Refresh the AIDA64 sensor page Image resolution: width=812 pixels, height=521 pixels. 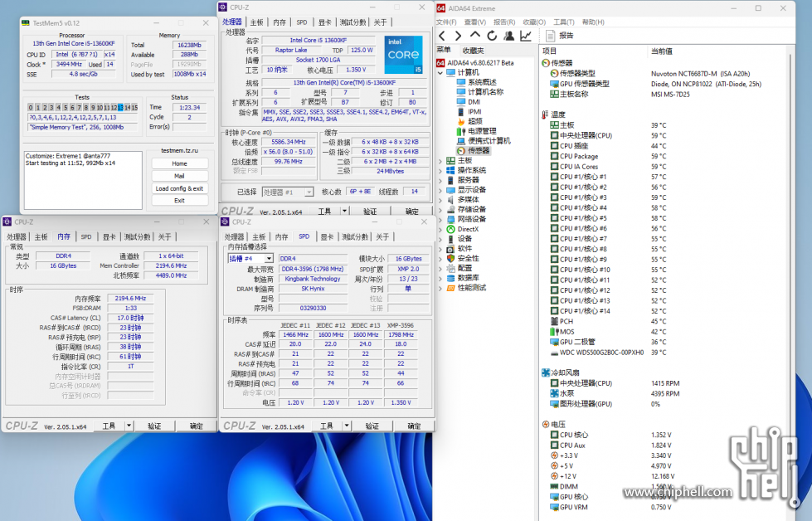pyautogui.click(x=492, y=36)
